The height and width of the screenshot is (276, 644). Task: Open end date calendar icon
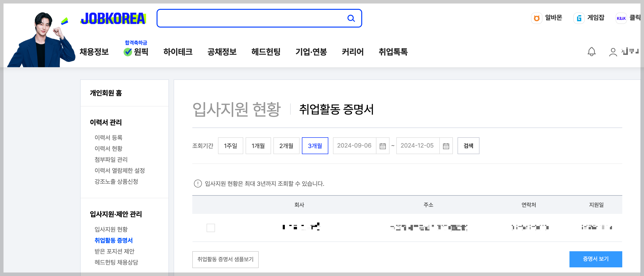446,146
